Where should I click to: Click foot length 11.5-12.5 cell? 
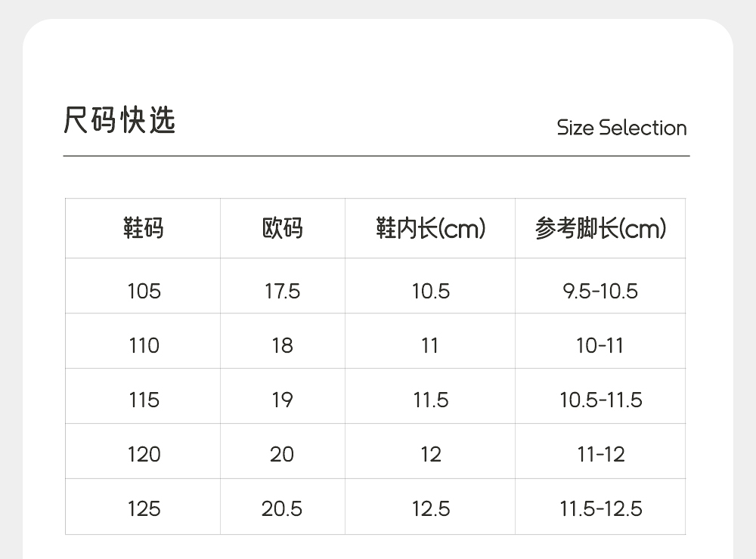pos(600,508)
